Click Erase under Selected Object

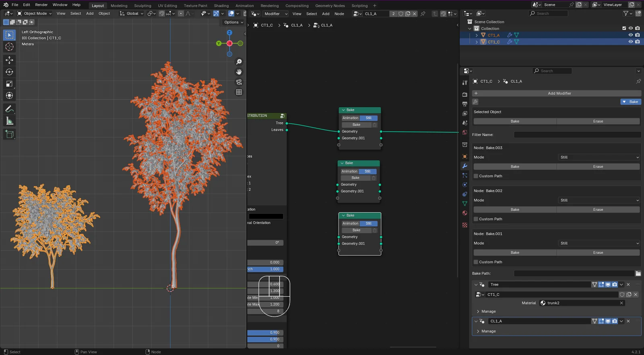598,121
